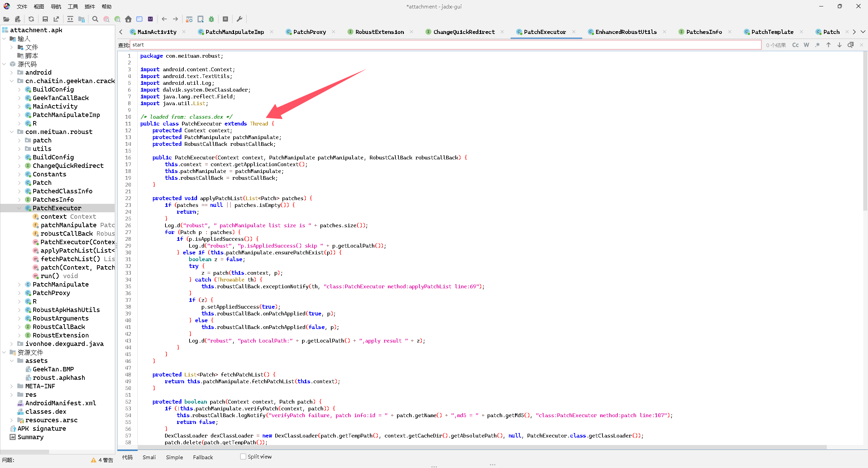
Task: Toggle the Cc match case search option
Action: 795,45
